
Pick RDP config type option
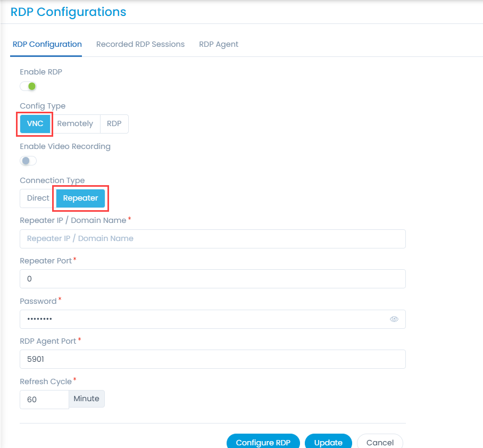click(x=114, y=124)
